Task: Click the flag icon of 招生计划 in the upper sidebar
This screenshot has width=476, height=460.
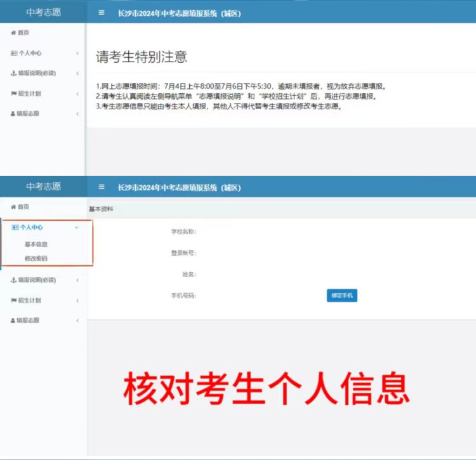Action: (13, 94)
